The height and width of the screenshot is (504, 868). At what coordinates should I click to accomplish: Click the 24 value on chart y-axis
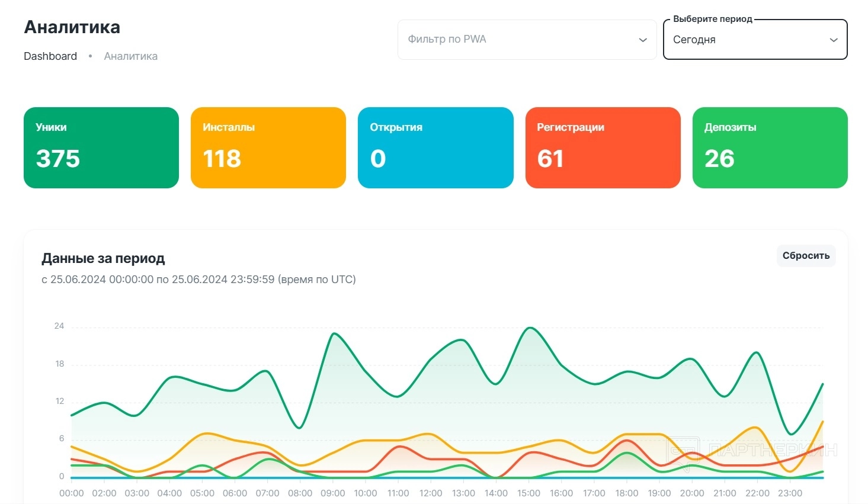(x=59, y=326)
